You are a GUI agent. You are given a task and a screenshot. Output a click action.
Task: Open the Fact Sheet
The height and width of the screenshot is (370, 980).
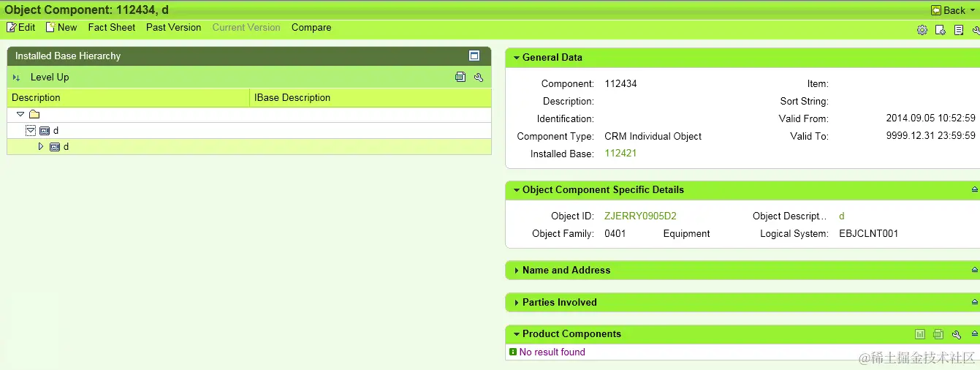pyautogui.click(x=112, y=27)
